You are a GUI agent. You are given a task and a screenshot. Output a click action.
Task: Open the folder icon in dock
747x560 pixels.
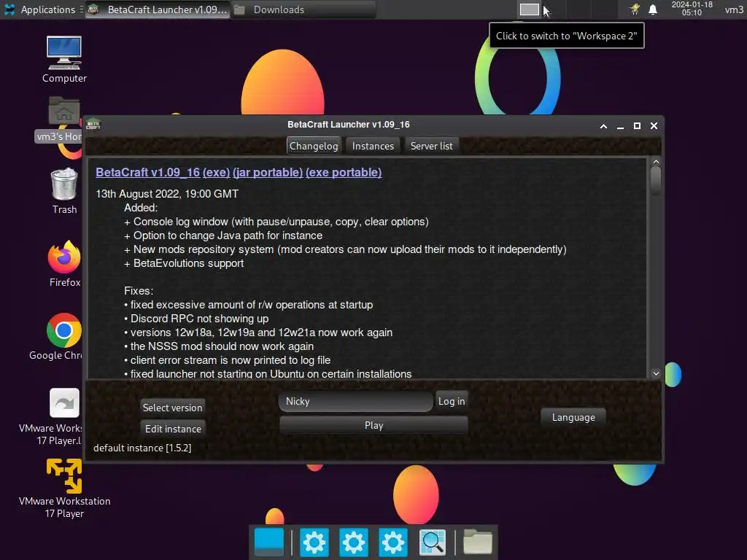pos(477,542)
